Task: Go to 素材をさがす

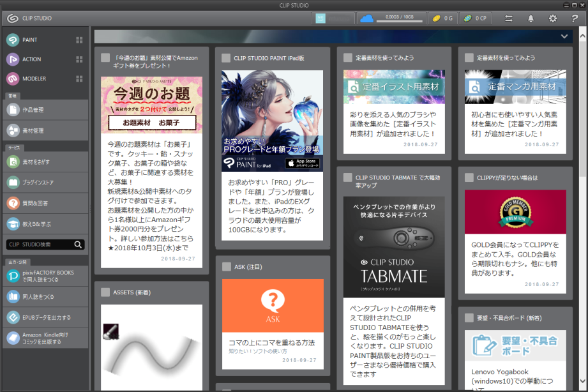Action: click(45, 162)
